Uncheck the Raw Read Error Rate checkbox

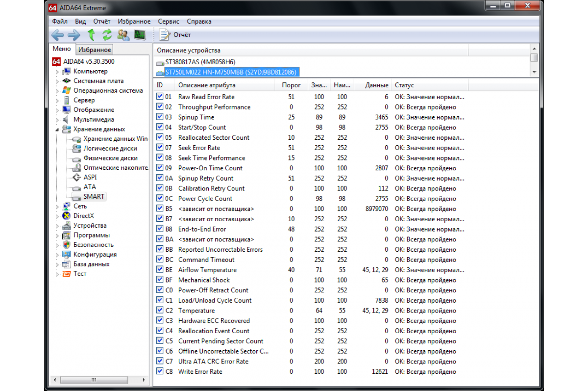coord(160,97)
